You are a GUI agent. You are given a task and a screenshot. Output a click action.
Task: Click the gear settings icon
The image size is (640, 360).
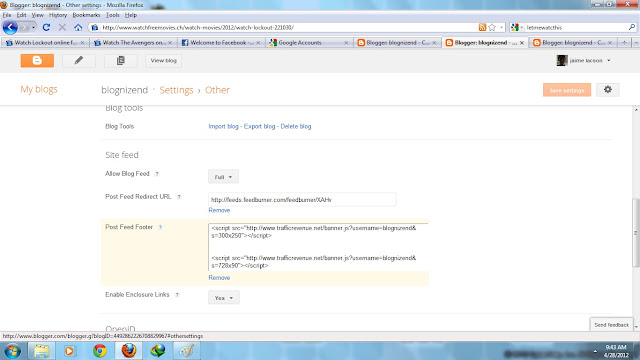(608, 90)
